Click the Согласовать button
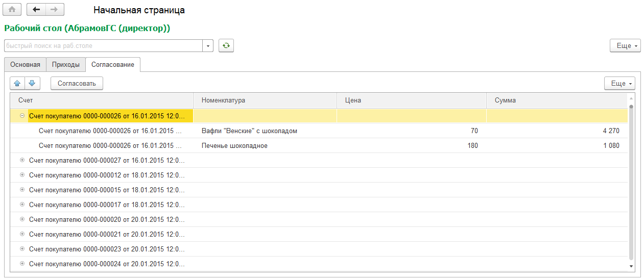 pos(77,83)
